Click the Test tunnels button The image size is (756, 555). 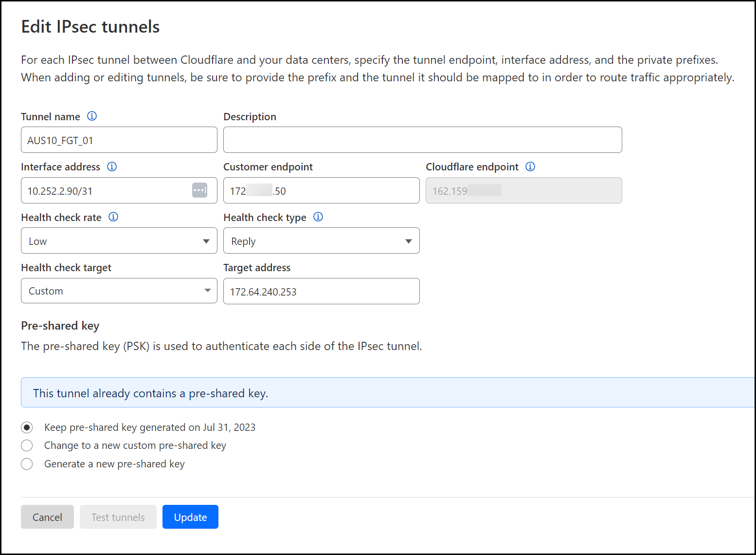coord(118,517)
